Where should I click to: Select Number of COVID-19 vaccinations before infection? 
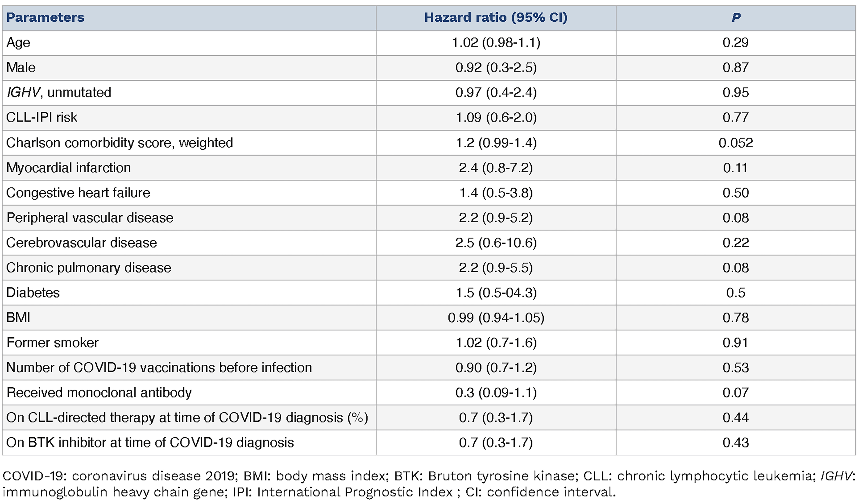pos(159,368)
